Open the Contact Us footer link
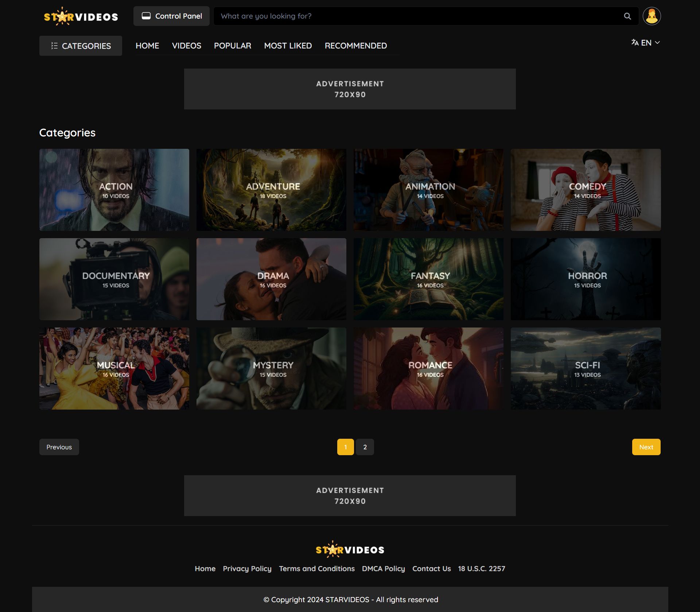Screen dimensions: 700x612 pyautogui.click(x=431, y=569)
